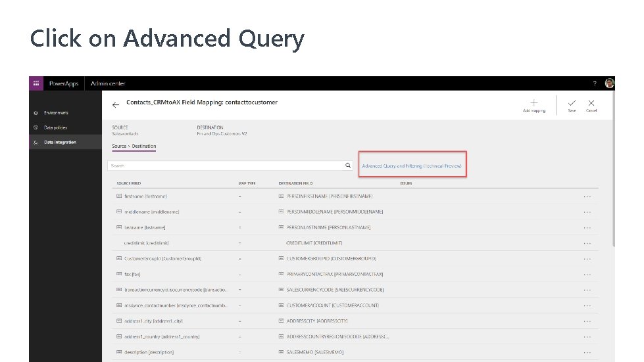Select middlename [middlename] source field
The height and width of the screenshot is (362, 644).
[x=151, y=212]
